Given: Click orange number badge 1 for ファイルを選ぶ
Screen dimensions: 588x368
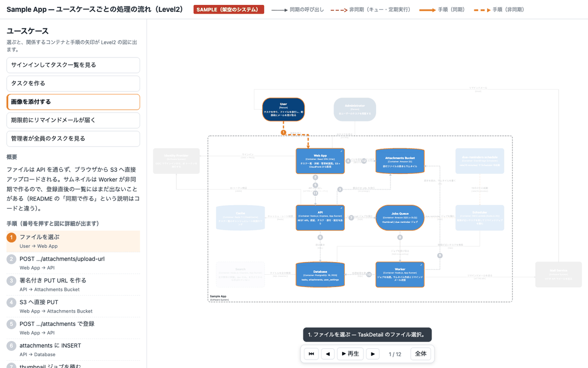Looking at the screenshot, I should pyautogui.click(x=11, y=237).
